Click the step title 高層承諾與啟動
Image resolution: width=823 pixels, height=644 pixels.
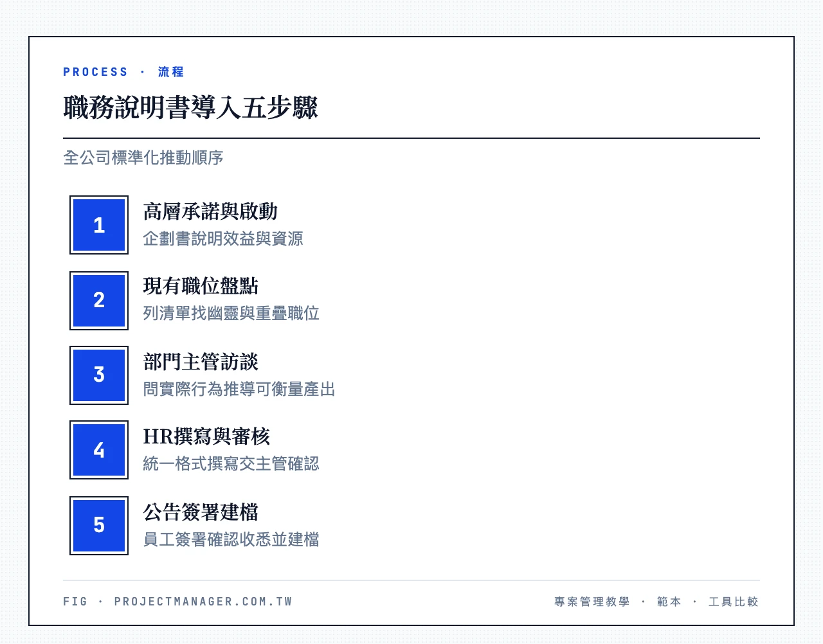click(x=210, y=211)
